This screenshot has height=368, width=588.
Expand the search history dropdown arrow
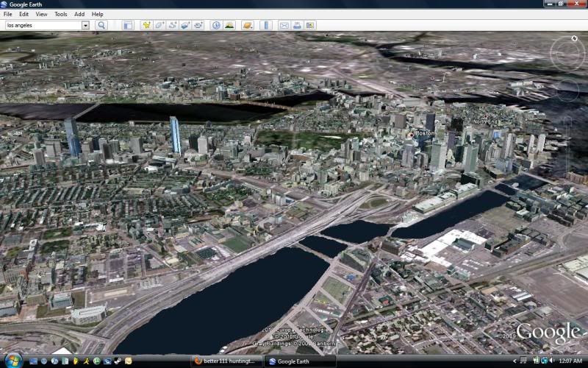tap(85, 25)
